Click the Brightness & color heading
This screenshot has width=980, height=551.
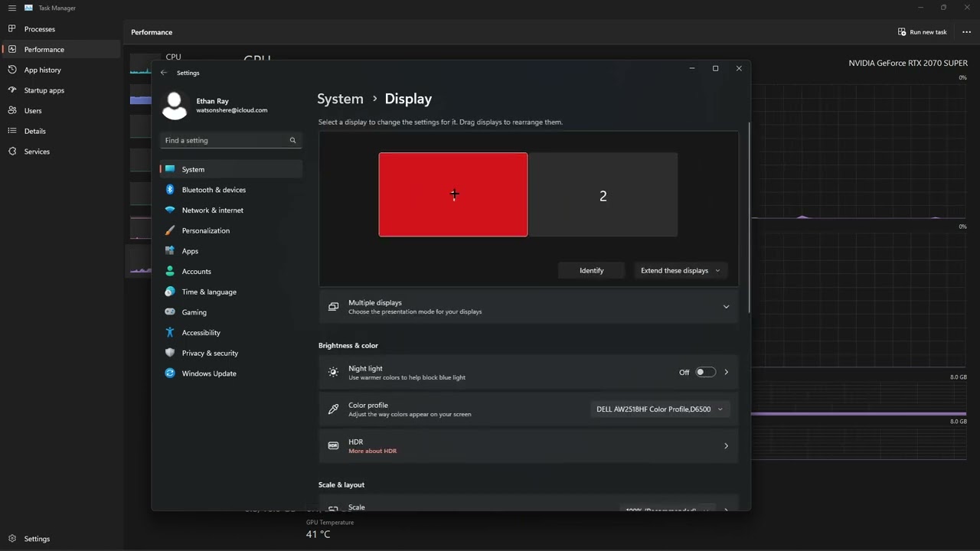(x=348, y=345)
